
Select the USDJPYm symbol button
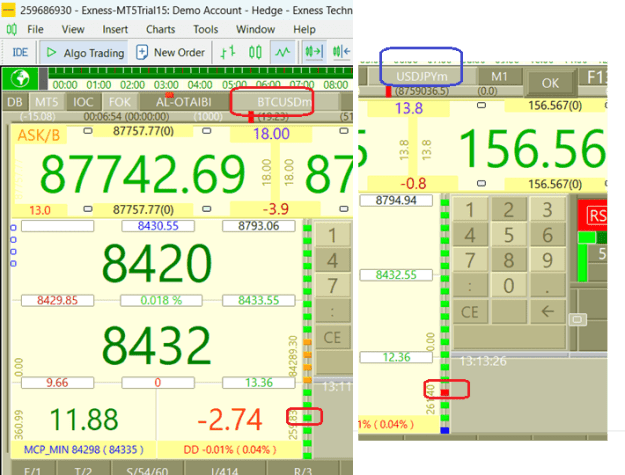422,76
